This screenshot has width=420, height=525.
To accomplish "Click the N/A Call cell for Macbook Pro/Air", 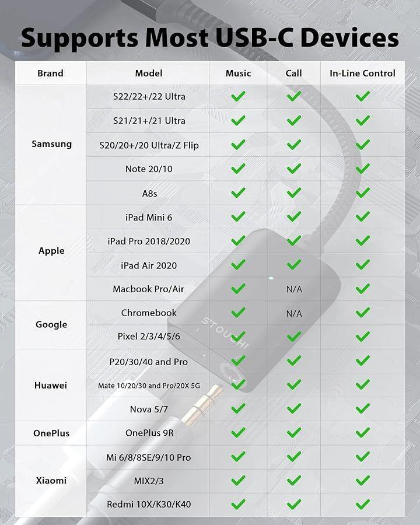I will point(294,289).
